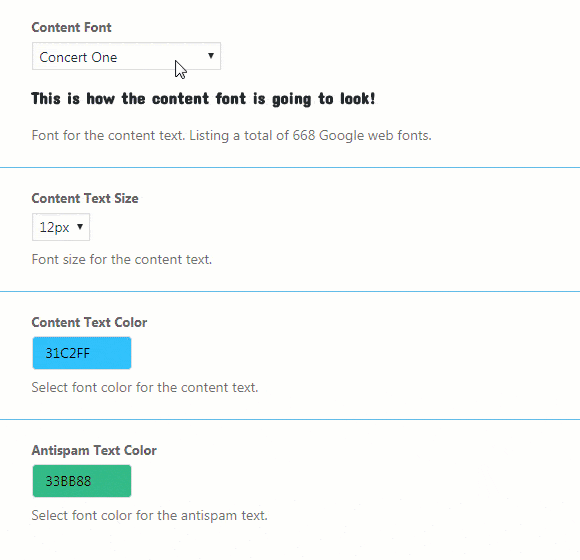The image size is (580, 560).
Task: Click 'Select font color for the content text'
Action: click(145, 388)
